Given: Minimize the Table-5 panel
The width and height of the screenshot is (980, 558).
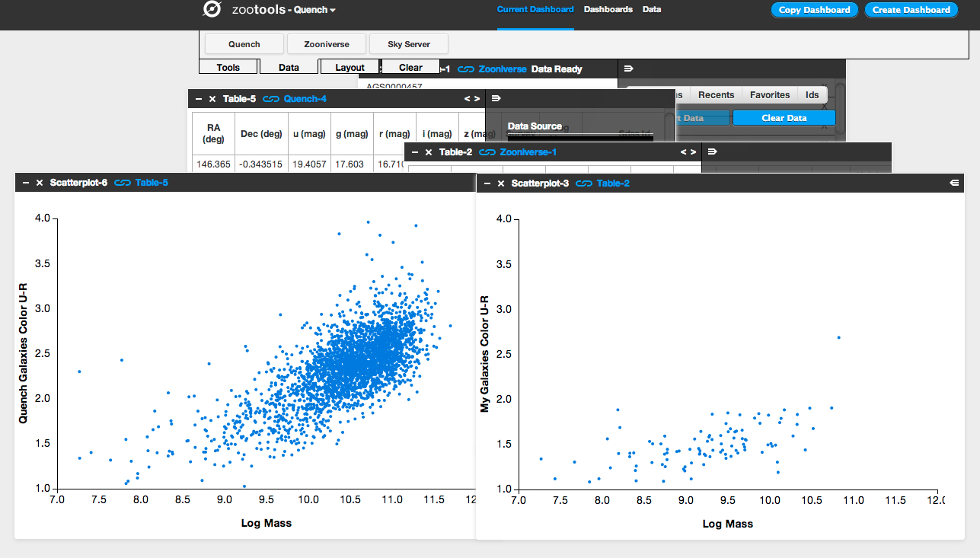Looking at the screenshot, I should 199,98.
